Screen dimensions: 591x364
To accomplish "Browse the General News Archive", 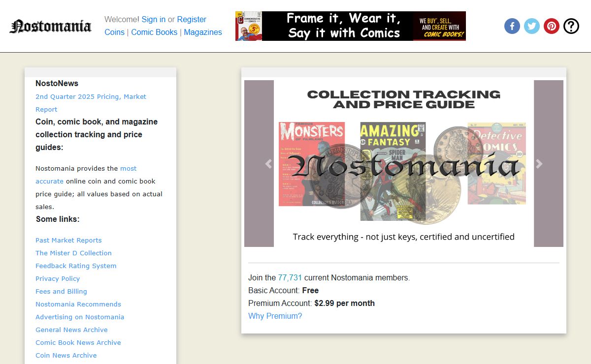I will tap(71, 330).
